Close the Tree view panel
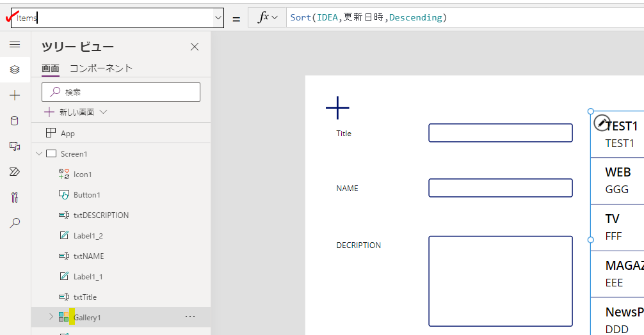The image size is (644, 335). (195, 47)
